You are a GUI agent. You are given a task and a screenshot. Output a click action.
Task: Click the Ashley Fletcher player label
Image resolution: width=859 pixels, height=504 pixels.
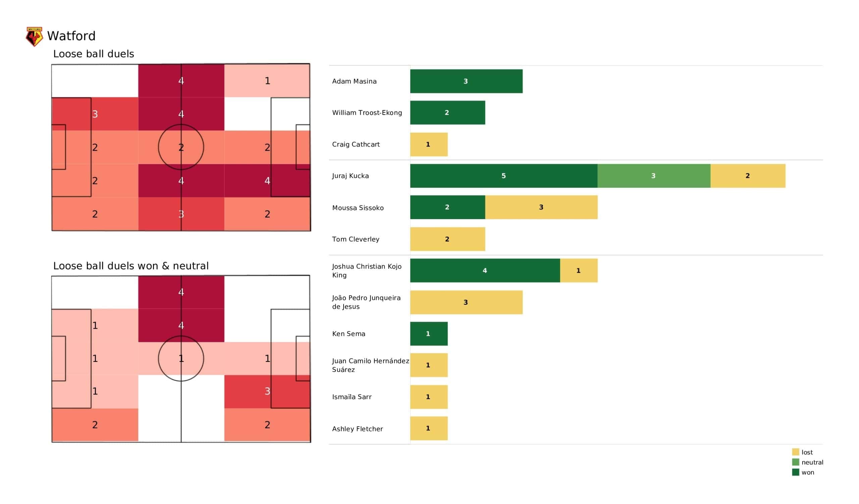tap(357, 429)
